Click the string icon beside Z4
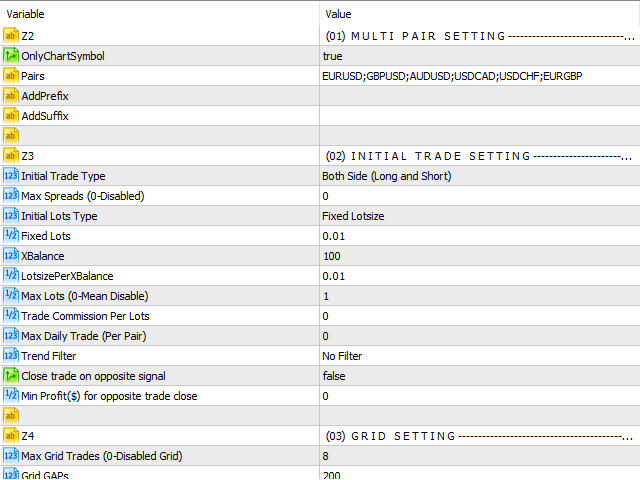 coord(11,436)
